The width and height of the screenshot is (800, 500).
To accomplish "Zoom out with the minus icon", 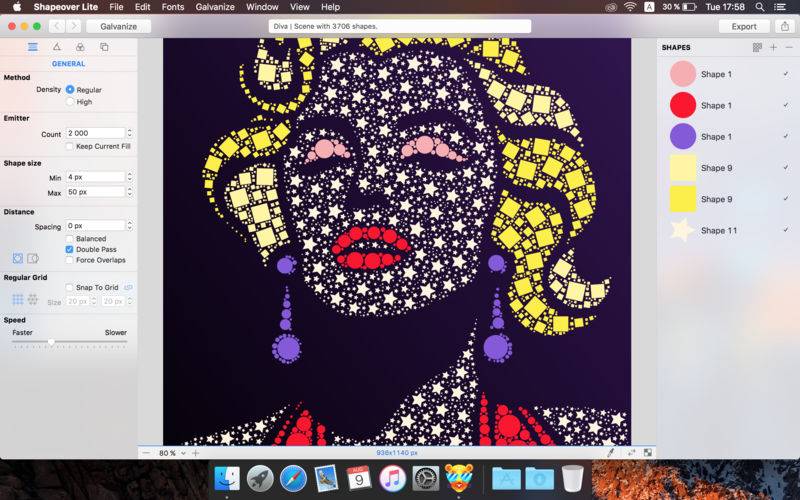I will pos(146,453).
